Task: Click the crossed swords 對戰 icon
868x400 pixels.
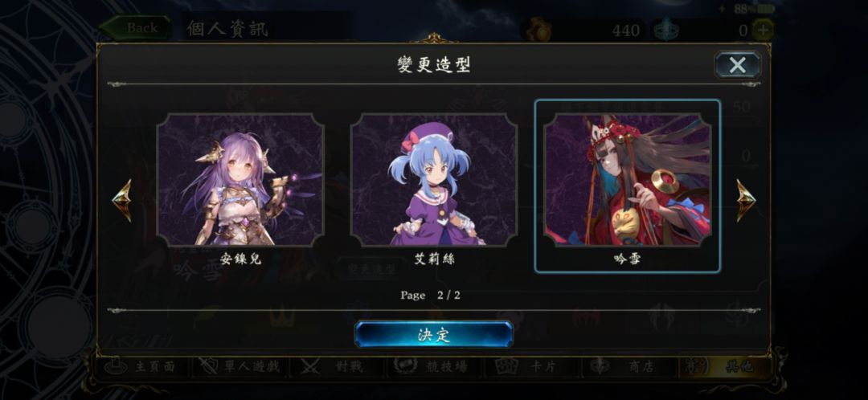Action: (310, 366)
